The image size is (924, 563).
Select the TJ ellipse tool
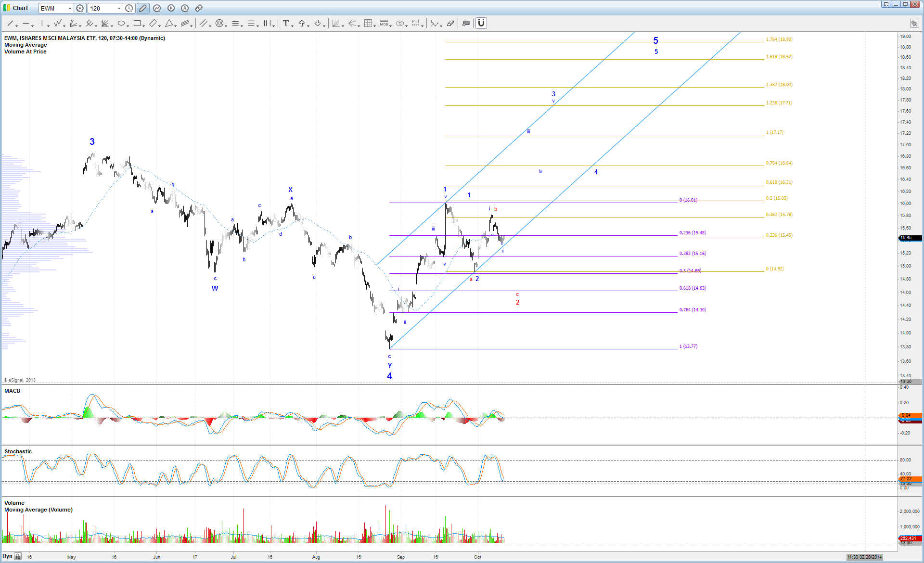400,23
